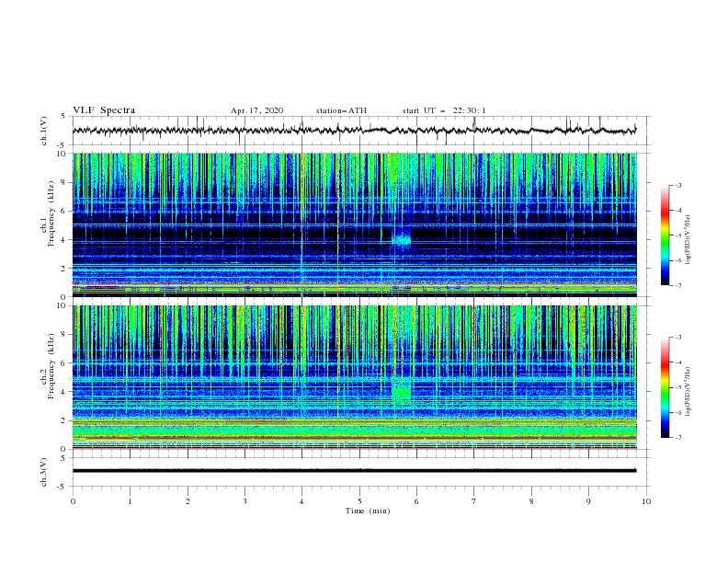The width and height of the screenshot is (728, 563).
Task: Click the "5" tick on Time axis
Action: pyautogui.click(x=359, y=501)
